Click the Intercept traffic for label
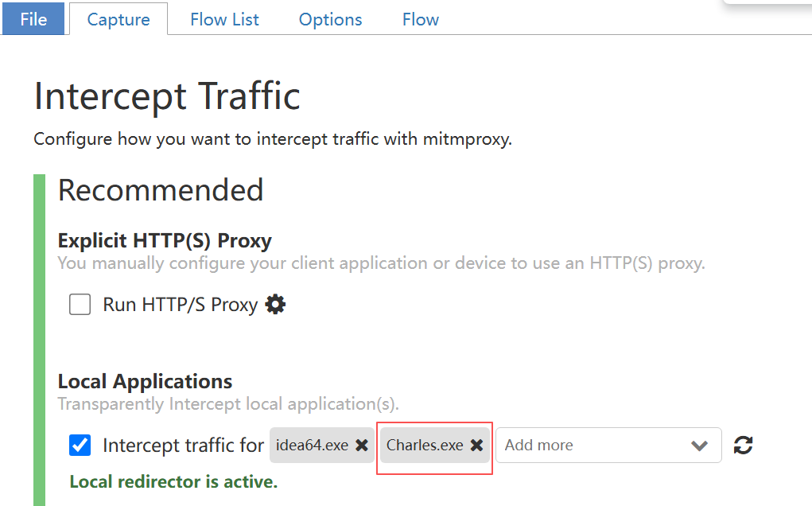This screenshot has height=506, width=812. [x=184, y=446]
